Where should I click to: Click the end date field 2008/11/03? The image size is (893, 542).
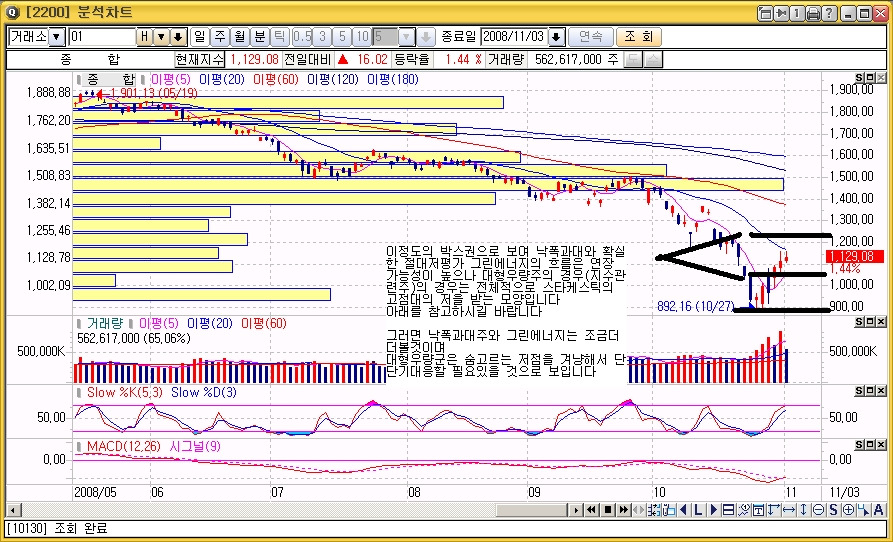pyautogui.click(x=514, y=37)
